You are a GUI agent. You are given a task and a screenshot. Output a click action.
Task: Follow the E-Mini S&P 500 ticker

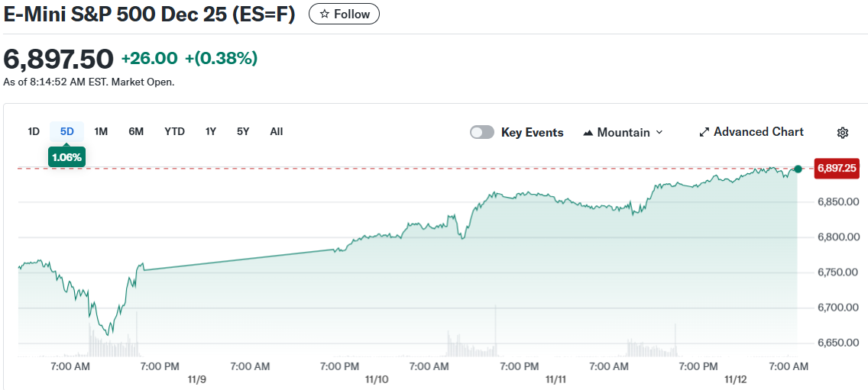(x=344, y=14)
